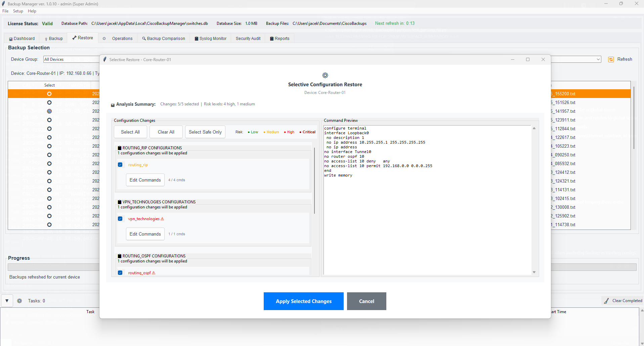This screenshot has height=346, width=644.
Task: Click Edit Commands under vpn_technologies
Action: (x=145, y=234)
